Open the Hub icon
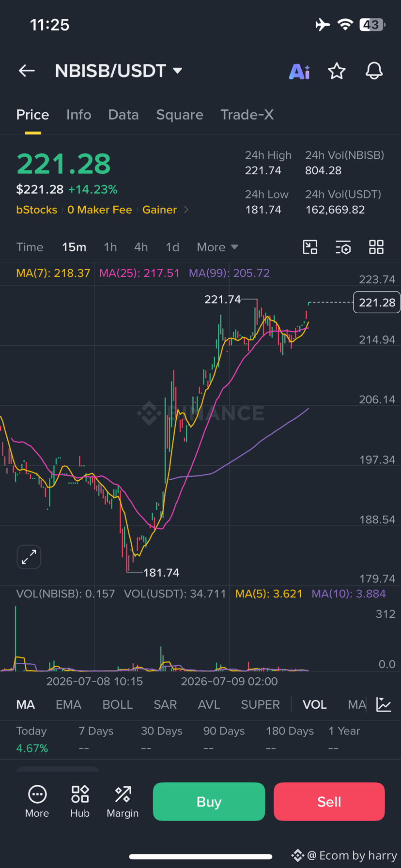Image resolution: width=401 pixels, height=868 pixels. point(80,801)
